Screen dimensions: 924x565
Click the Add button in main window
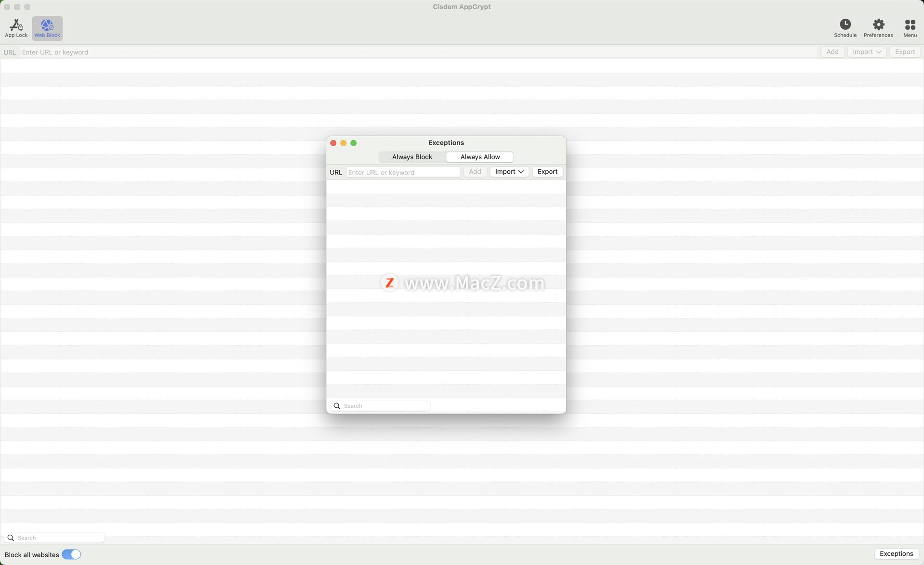coord(832,52)
